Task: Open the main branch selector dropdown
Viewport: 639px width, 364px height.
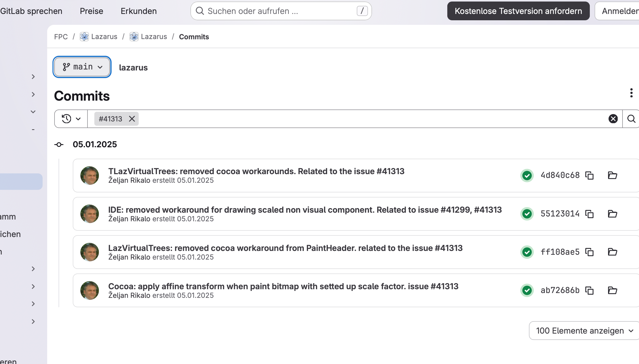Action: [x=82, y=67]
